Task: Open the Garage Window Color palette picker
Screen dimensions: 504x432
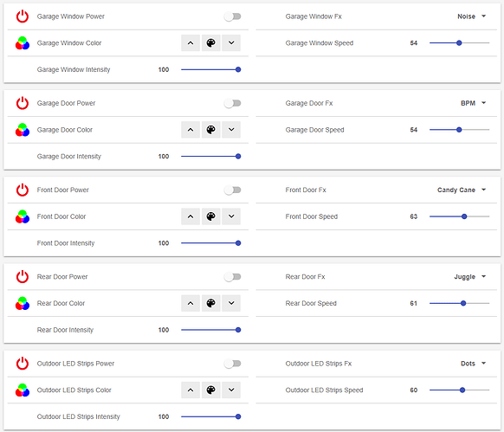Action: [x=210, y=42]
